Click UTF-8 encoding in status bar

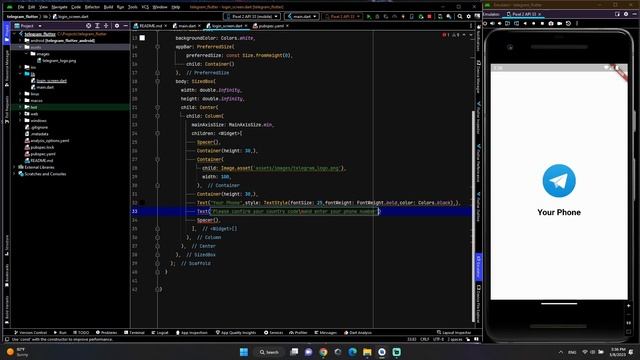[x=438, y=340]
